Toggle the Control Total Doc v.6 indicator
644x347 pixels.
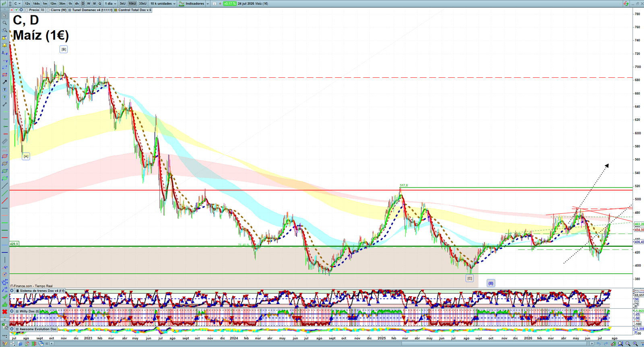(x=116, y=10)
